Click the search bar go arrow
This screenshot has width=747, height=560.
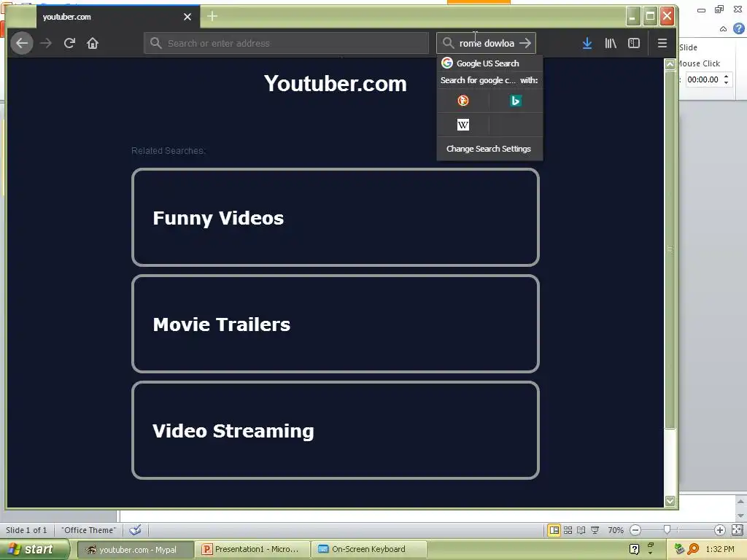point(525,43)
